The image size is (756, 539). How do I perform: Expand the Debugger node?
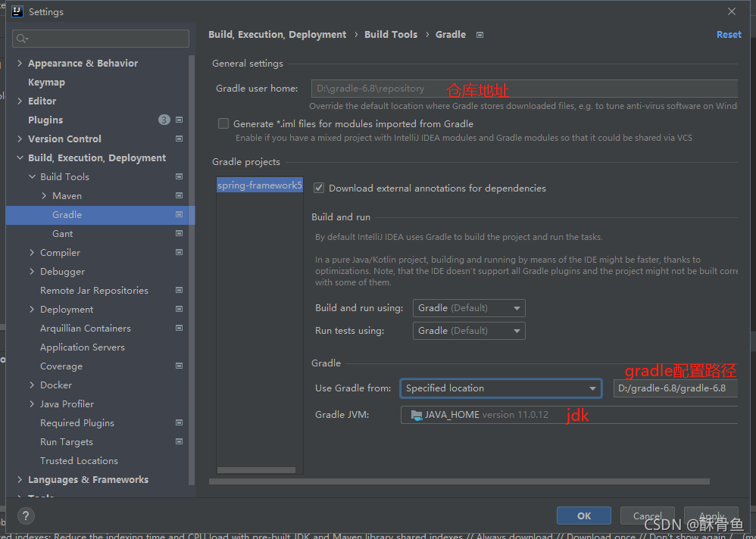pyautogui.click(x=32, y=272)
